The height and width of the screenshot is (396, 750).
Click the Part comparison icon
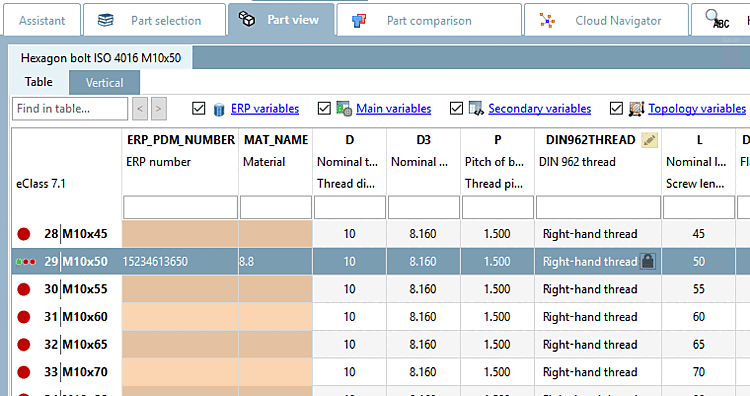click(359, 21)
